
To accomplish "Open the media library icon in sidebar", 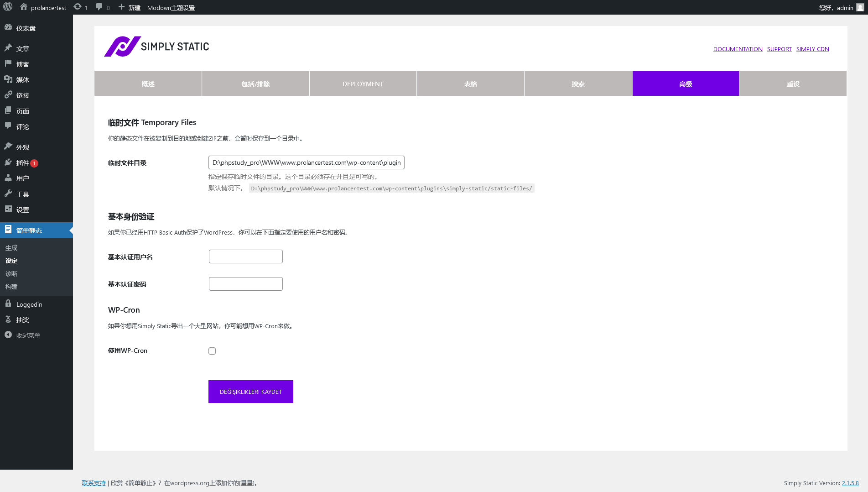I will [x=8, y=79].
